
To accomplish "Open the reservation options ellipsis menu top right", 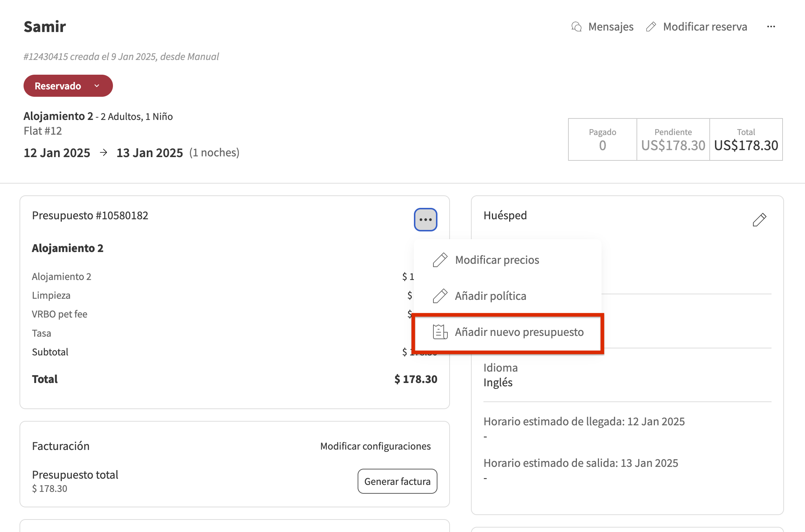I will (x=771, y=26).
